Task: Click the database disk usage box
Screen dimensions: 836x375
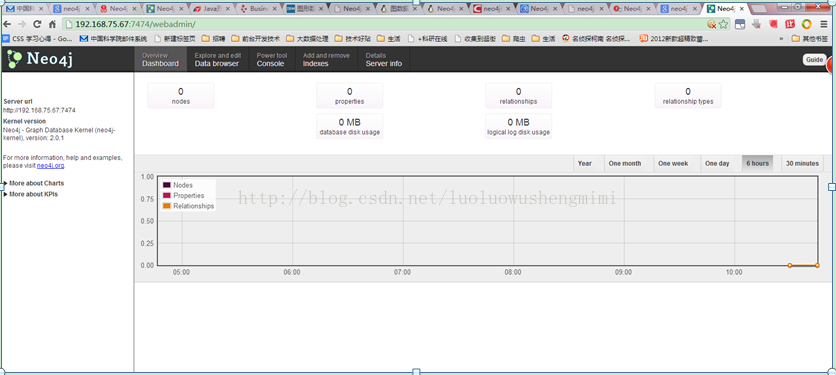Action: pyautogui.click(x=349, y=126)
